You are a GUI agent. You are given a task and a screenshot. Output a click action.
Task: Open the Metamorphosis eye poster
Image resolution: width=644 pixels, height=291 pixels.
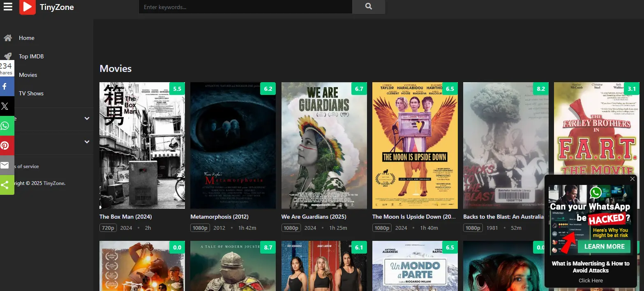tap(233, 145)
